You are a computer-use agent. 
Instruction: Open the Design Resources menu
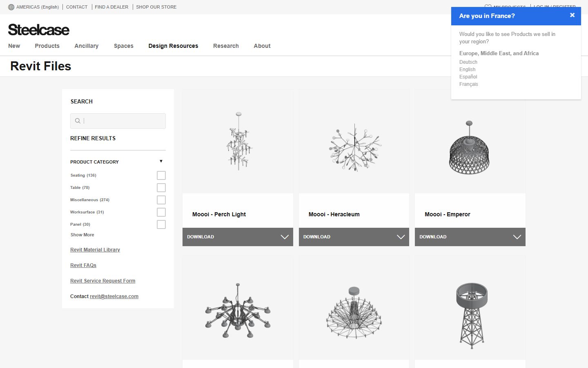pyautogui.click(x=173, y=46)
